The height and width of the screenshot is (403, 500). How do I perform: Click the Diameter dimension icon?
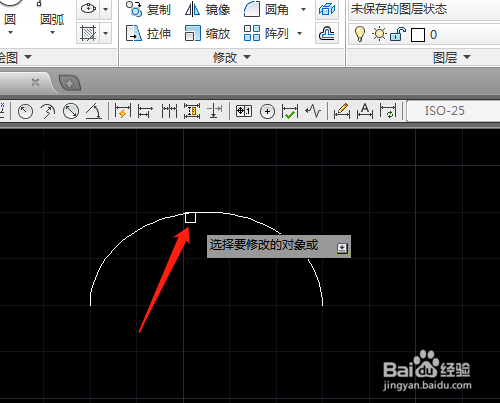click(x=71, y=111)
